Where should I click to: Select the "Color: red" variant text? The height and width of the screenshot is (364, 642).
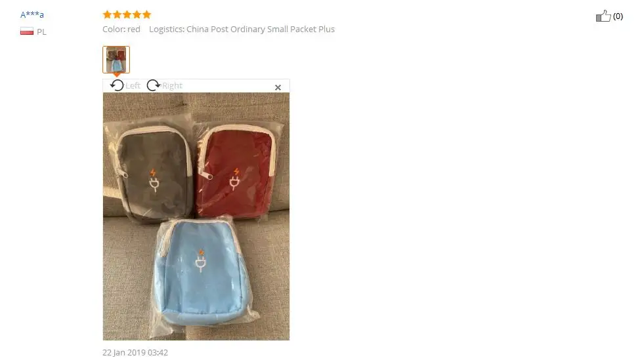(x=121, y=29)
